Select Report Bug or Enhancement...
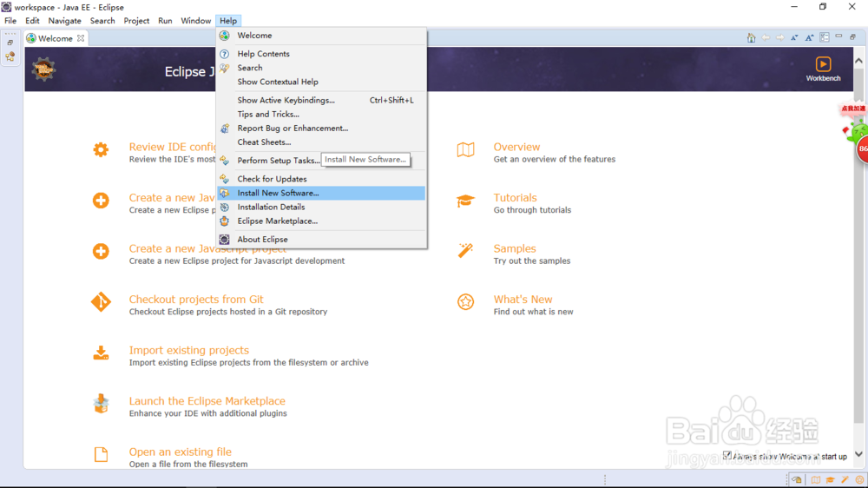868x488 pixels. pyautogui.click(x=322, y=128)
